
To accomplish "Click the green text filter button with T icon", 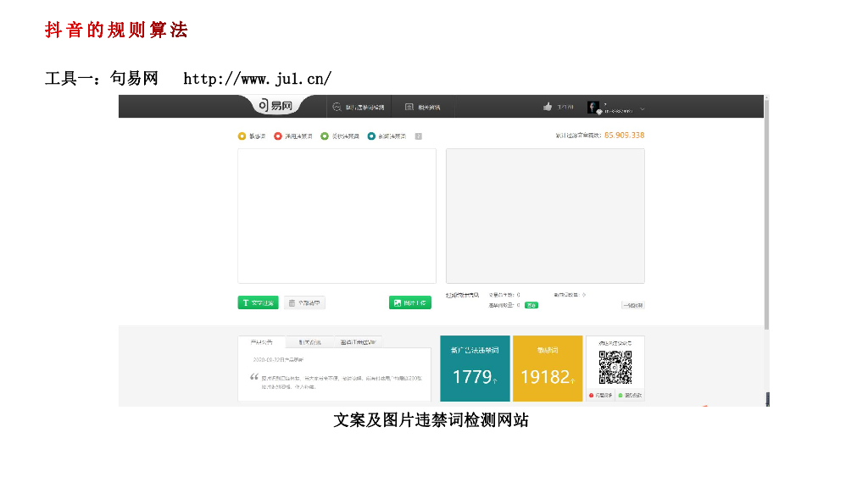I will pyautogui.click(x=258, y=302).
